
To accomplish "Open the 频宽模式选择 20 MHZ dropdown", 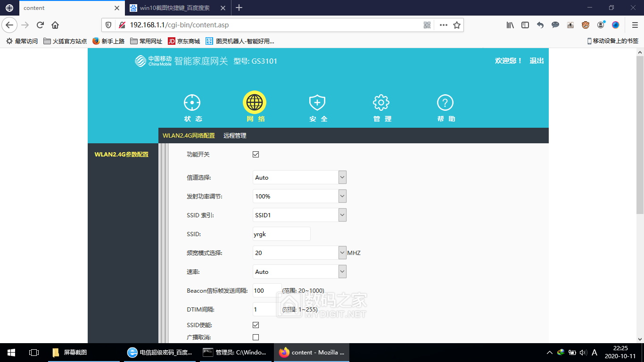I will coord(300,253).
